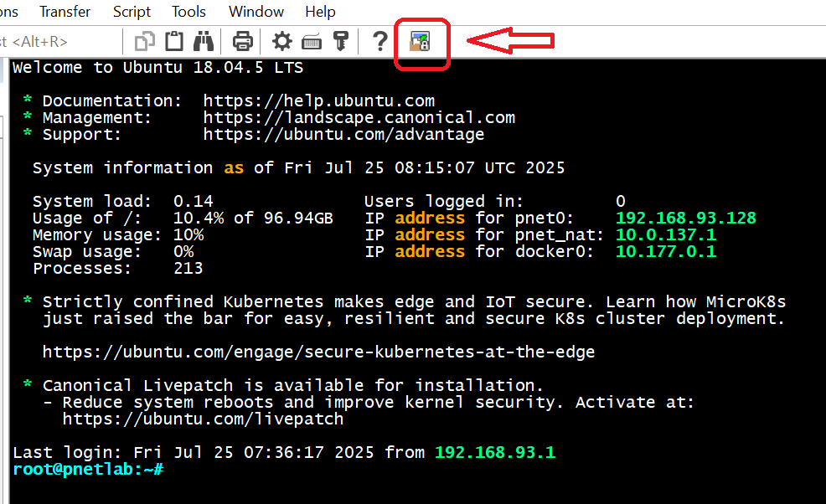Open the Tools menu
Image resolution: width=826 pixels, height=504 pixels.
point(188,12)
